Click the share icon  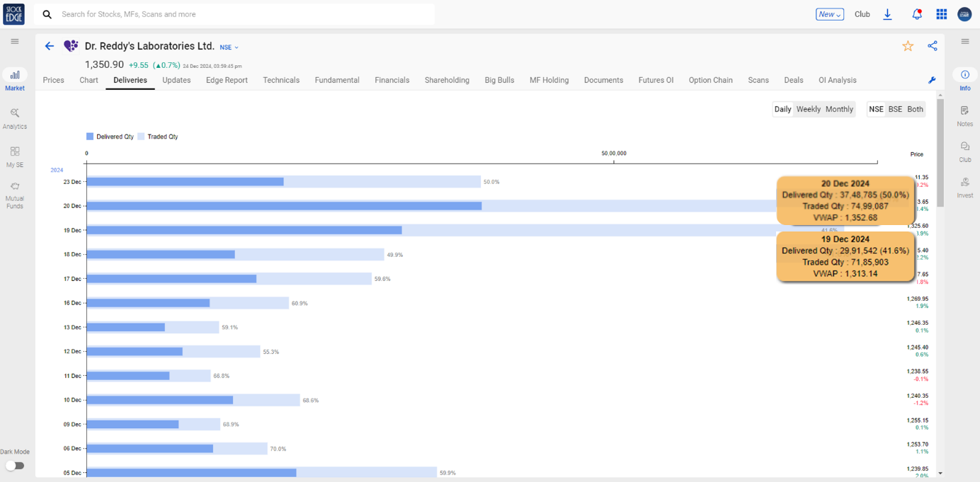[932, 46]
